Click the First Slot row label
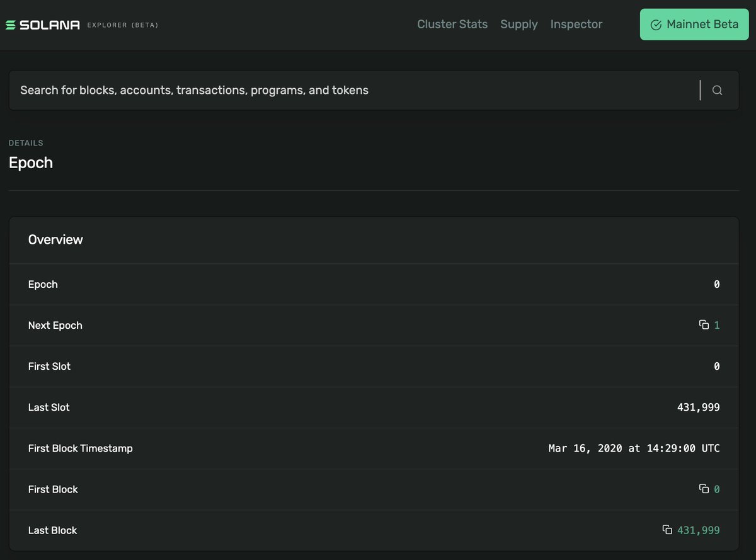756x560 pixels. coord(49,366)
